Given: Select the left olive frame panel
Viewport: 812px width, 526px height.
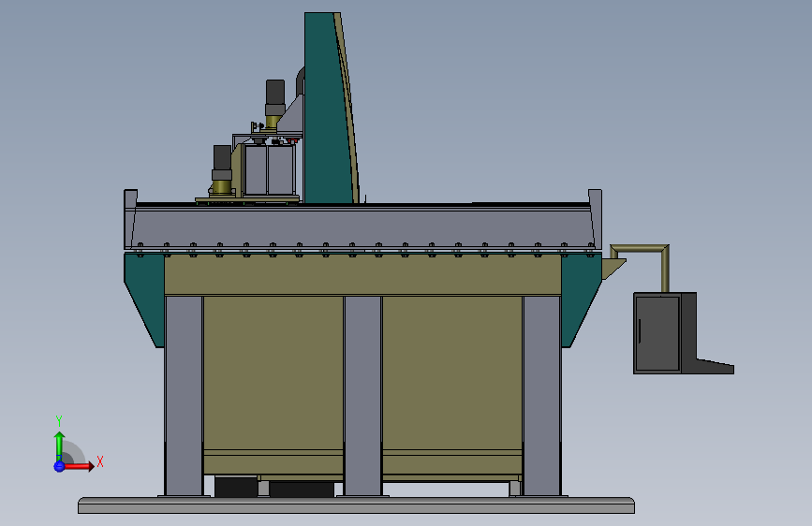Looking at the screenshot, I should point(273,373).
